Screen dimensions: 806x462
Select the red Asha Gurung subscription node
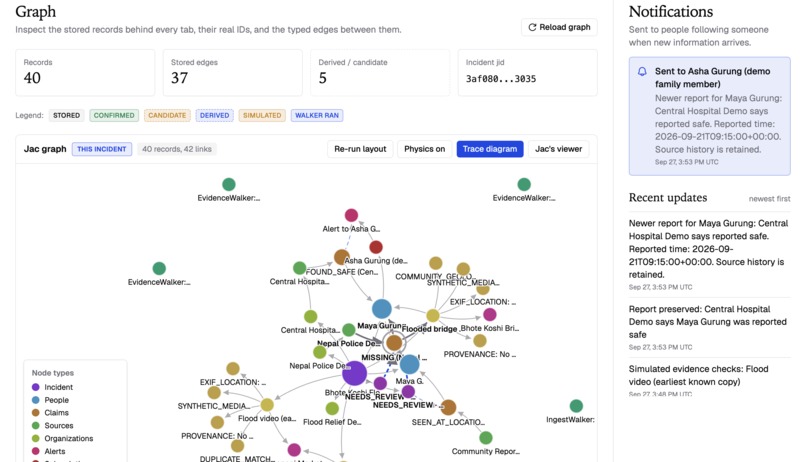click(x=376, y=247)
